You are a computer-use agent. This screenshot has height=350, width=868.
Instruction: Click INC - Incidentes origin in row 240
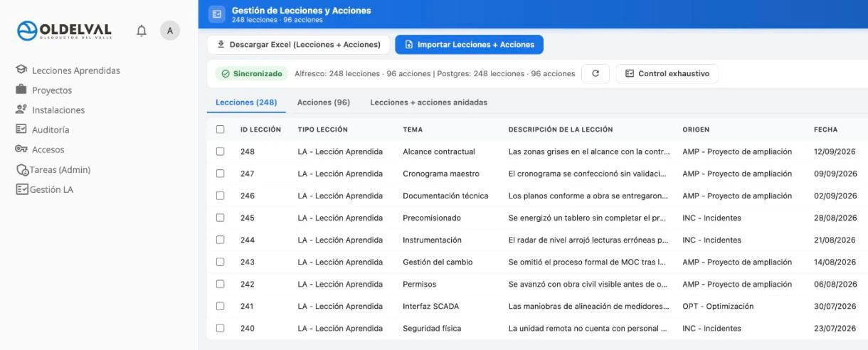(711, 328)
